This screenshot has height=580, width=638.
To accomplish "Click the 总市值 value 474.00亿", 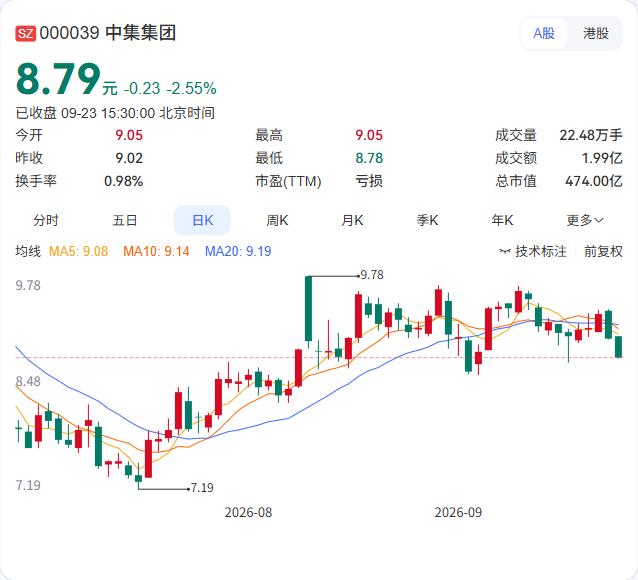I will pyautogui.click(x=594, y=181).
